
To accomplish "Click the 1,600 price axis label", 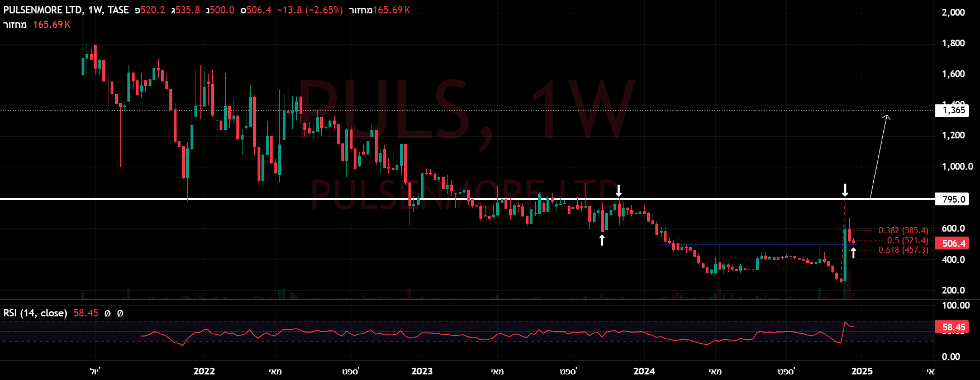I will [x=953, y=74].
